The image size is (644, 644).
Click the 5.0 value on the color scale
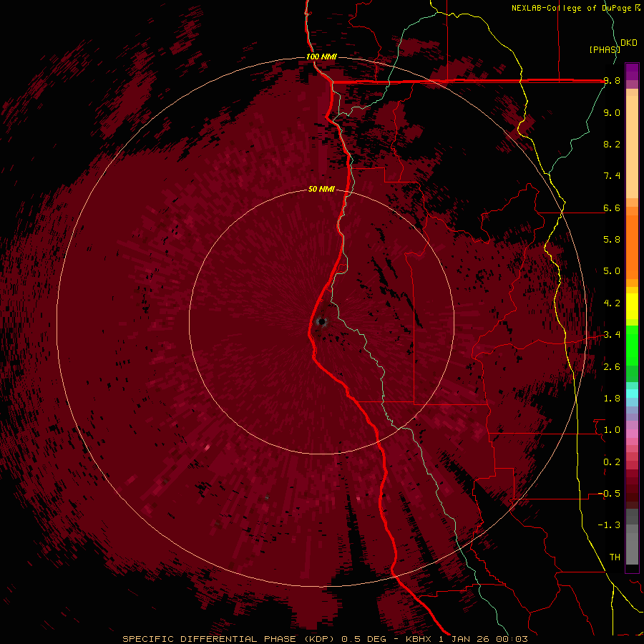pos(612,271)
